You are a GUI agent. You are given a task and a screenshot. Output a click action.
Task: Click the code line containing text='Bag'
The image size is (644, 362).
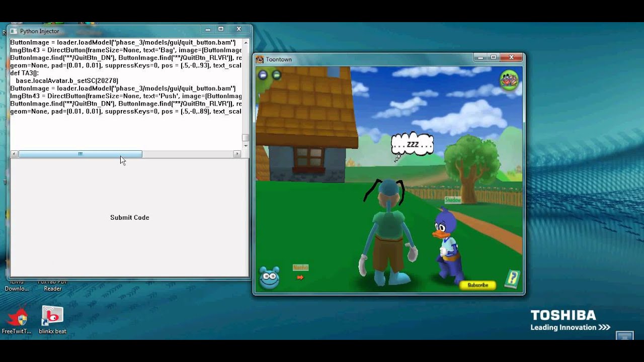tap(126, 50)
